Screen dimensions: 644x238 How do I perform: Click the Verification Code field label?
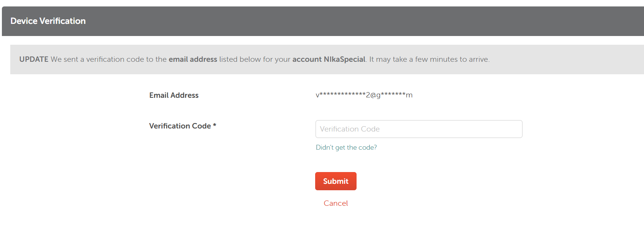180,126
